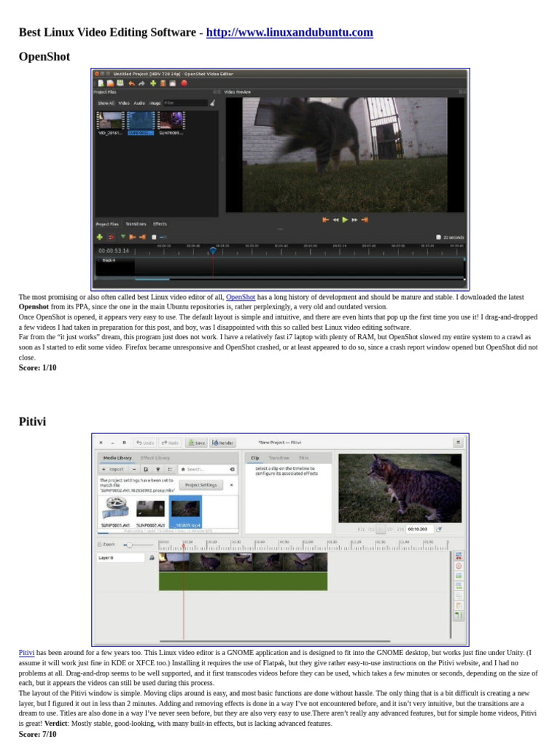Screen dimensions: 560x747
Task: Toggle red snapping magnet on OpenShot timeline
Action: click(x=111, y=237)
